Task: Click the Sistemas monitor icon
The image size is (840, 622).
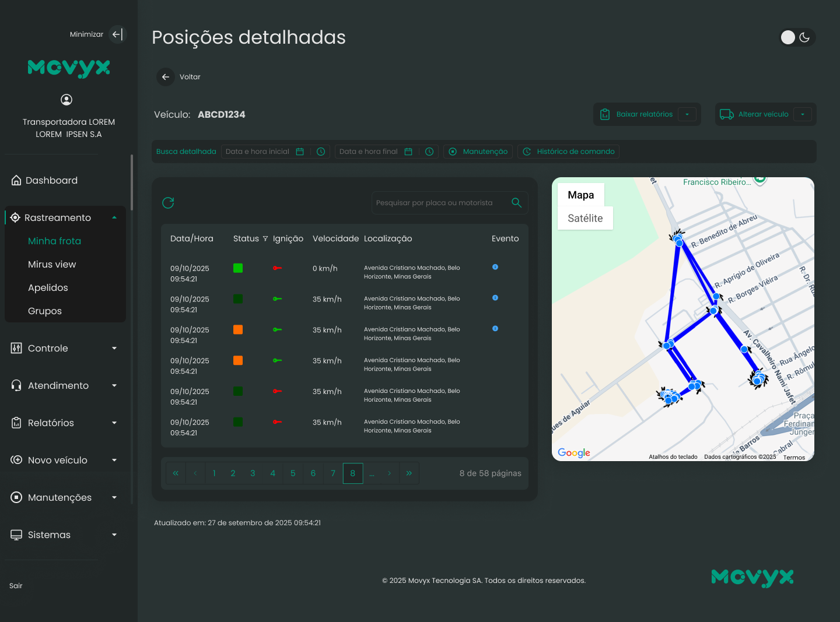Action: click(x=16, y=535)
